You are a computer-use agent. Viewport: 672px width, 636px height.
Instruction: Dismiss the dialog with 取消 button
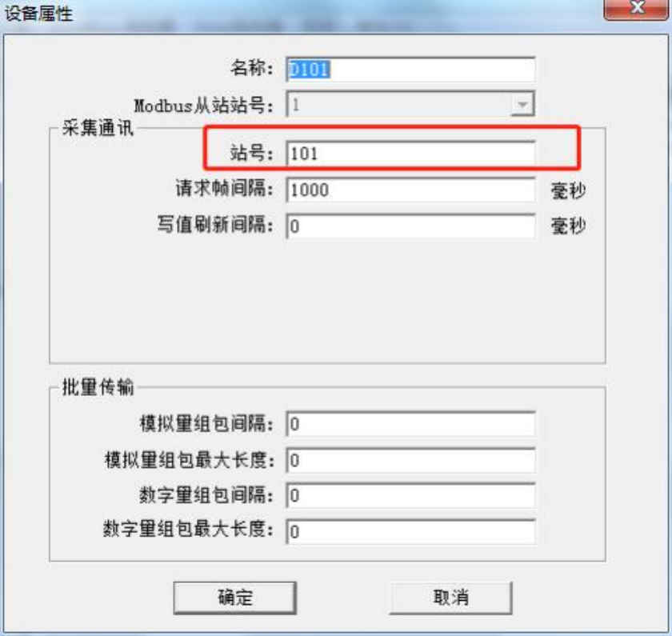451,598
